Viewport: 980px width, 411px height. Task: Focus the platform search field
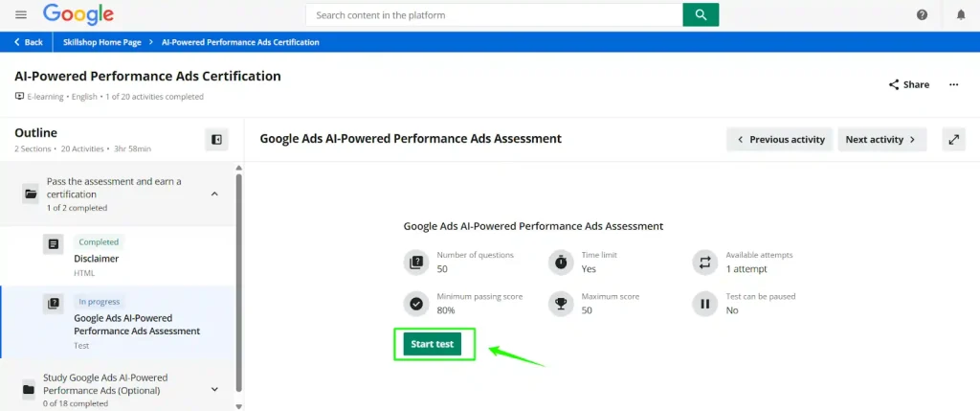(495, 14)
